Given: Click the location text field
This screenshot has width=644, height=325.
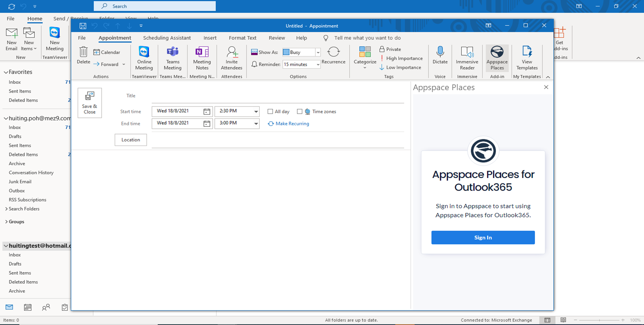Looking at the screenshot, I should 278,141.
